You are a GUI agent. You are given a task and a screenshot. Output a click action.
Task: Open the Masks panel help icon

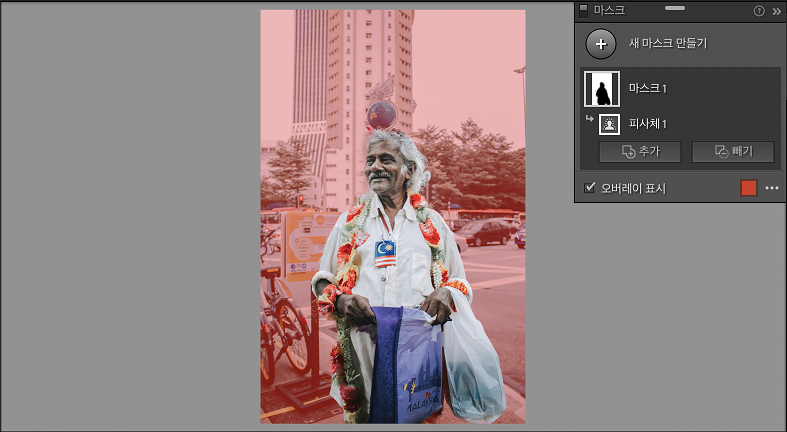click(759, 11)
